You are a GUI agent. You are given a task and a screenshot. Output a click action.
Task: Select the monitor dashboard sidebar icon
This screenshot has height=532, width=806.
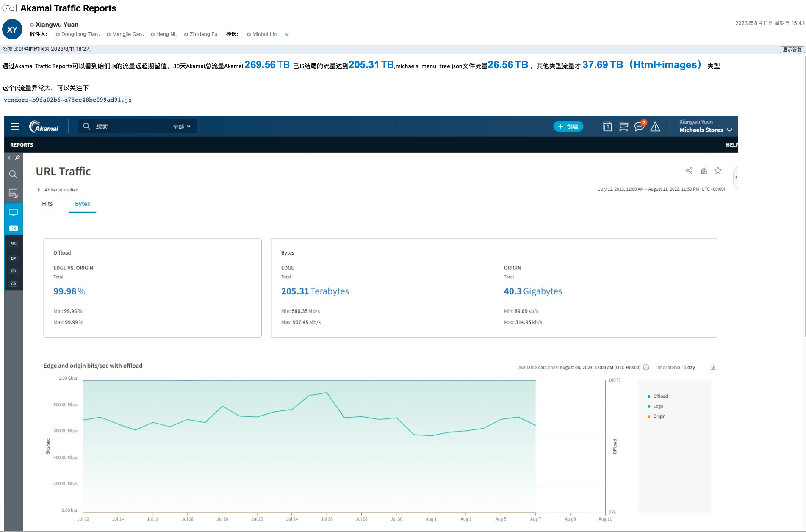(x=13, y=212)
